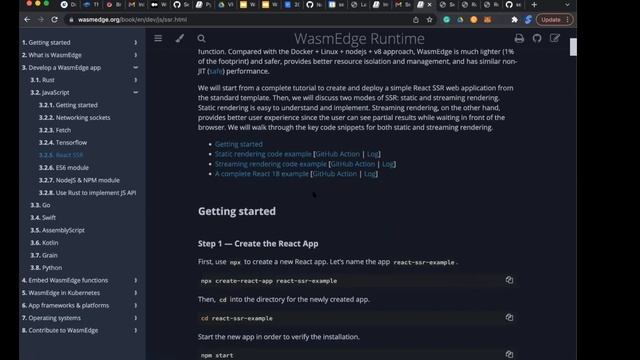Open the MetaMask fox extension icon
The width and height of the screenshot is (640, 360).
coord(487,20)
